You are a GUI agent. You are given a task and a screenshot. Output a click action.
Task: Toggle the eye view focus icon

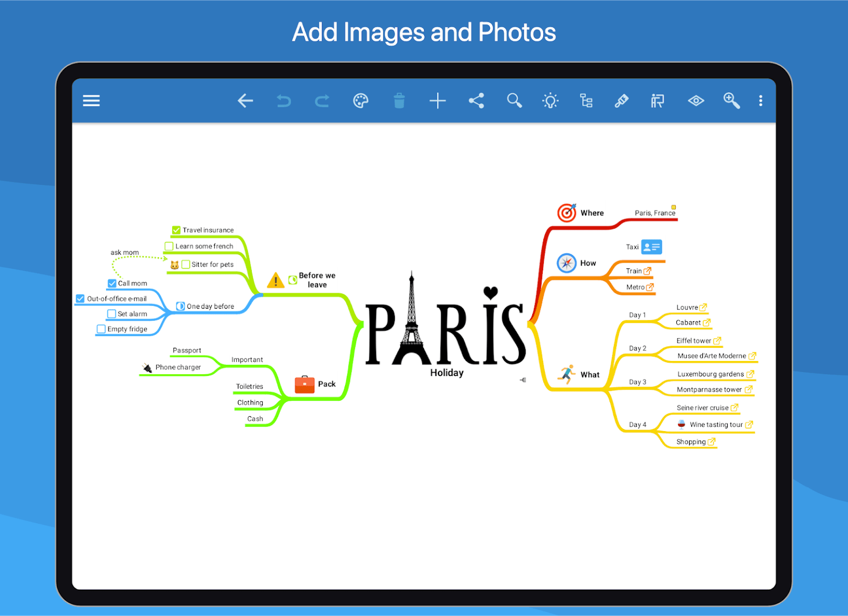pyautogui.click(x=696, y=100)
